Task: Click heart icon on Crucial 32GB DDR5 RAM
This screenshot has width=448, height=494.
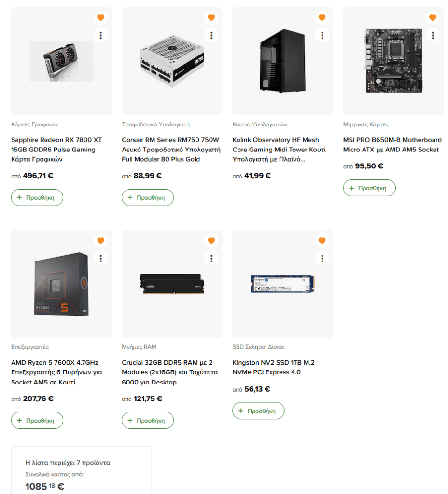Action: point(211,241)
